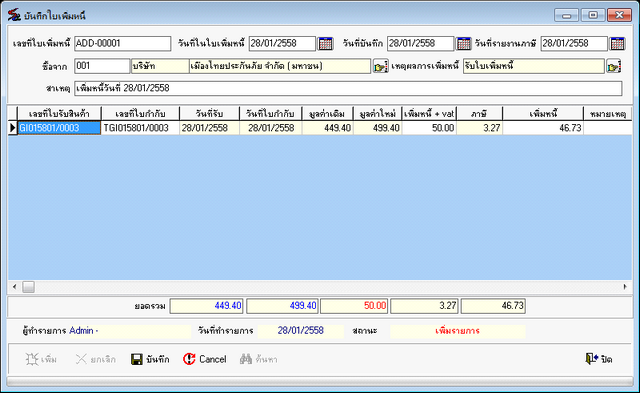The width and height of the screenshot is (640, 393).
Task: Click the horizontal scrollbar thumb
Action: (x=28, y=287)
